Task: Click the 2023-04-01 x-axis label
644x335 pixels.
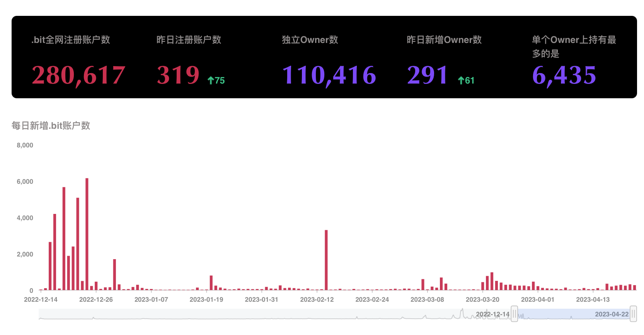Action: tap(537, 299)
